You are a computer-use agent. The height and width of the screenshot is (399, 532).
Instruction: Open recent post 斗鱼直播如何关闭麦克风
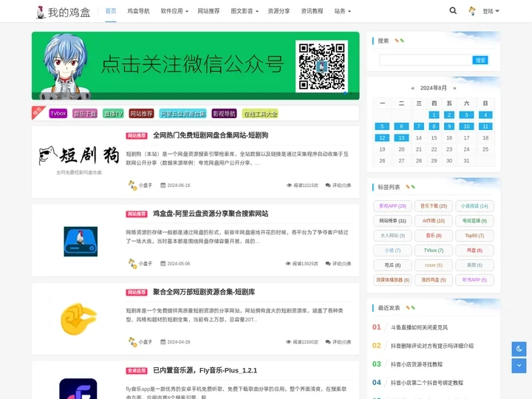[x=419, y=327]
